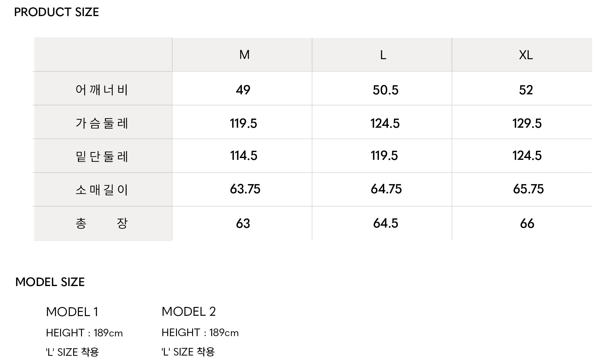This screenshot has height=364, width=607.
Task: Select the L size column header
Action: [x=383, y=55]
